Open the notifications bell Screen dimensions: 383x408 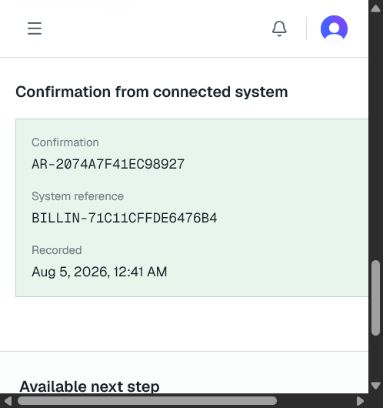pos(279,29)
